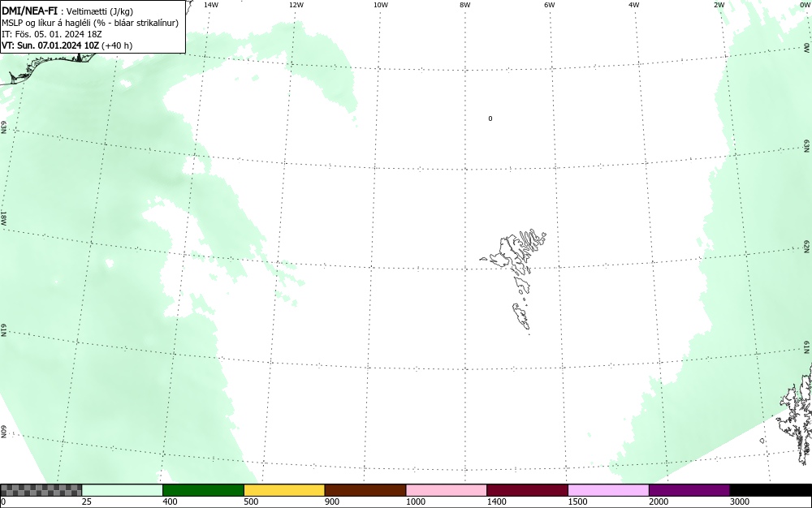Click the main Faroe Islands outline
Screen dimensions: 812x508
click(x=514, y=253)
